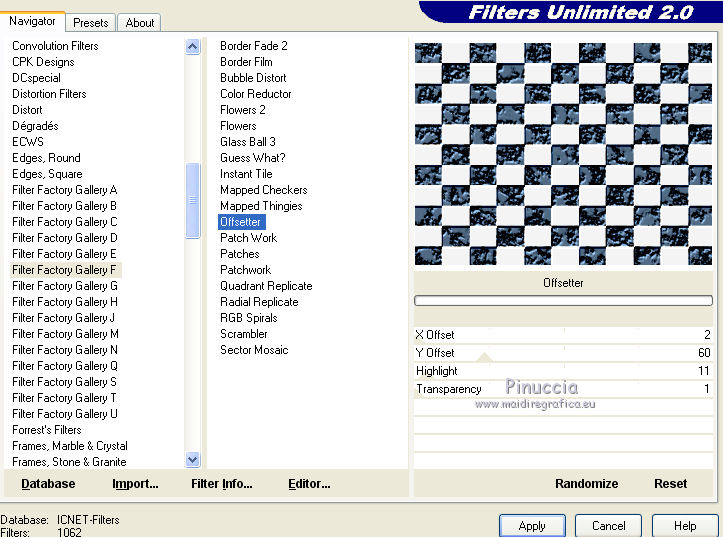Select Filter Factory Gallery C

pos(65,222)
